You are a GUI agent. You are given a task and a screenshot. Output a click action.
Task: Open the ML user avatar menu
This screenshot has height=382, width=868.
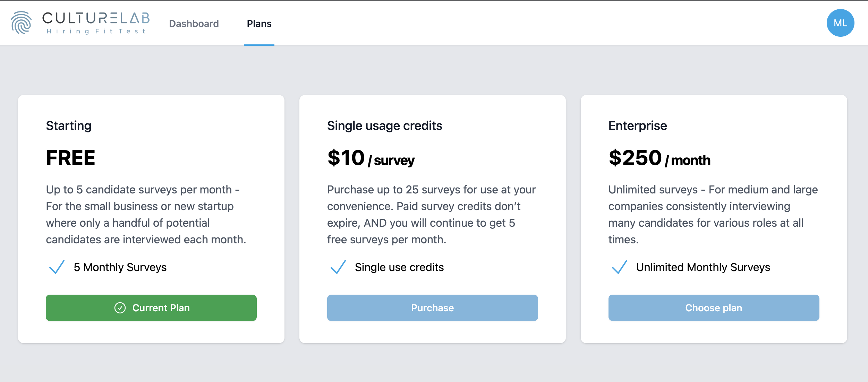(840, 23)
